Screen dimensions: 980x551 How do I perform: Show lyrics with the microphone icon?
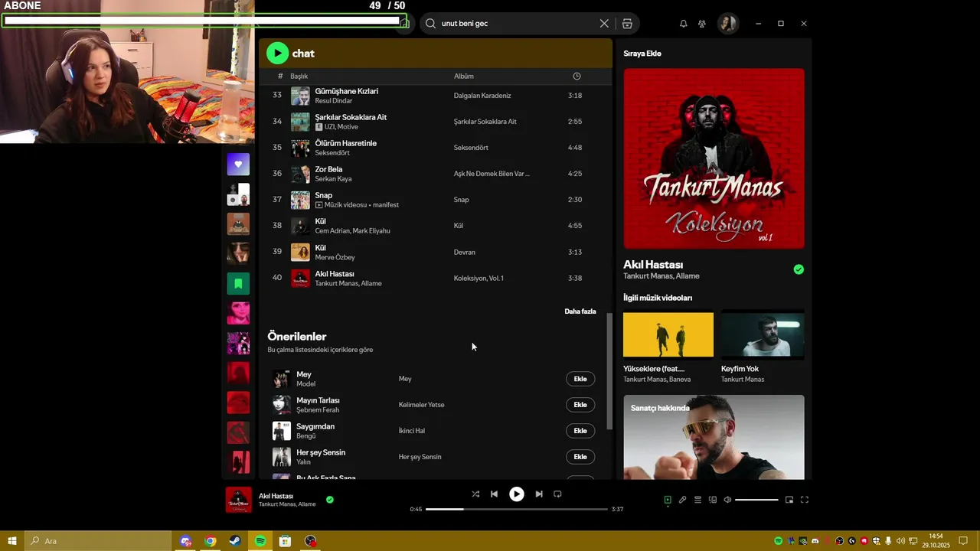point(682,500)
